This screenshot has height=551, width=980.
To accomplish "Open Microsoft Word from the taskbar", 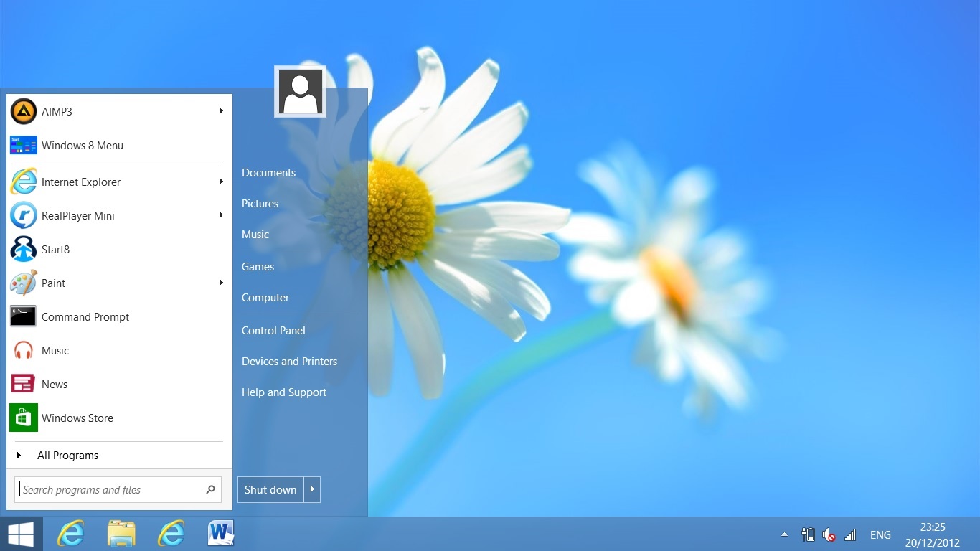I will (221, 534).
